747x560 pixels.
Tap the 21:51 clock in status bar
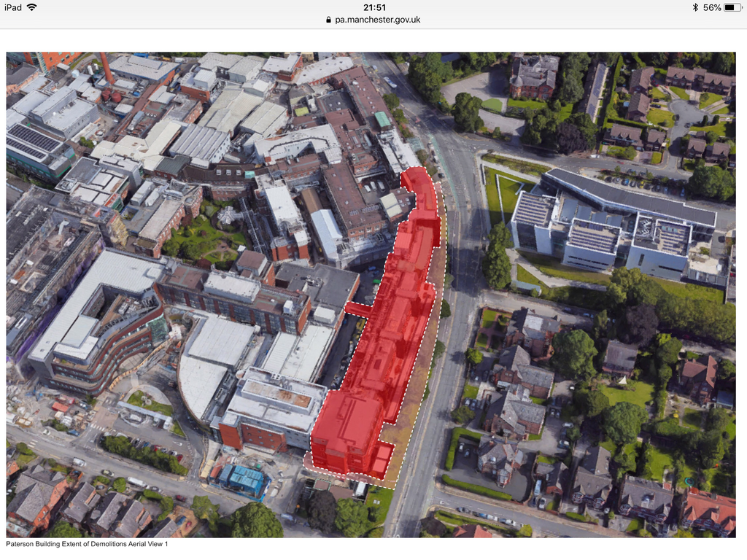(x=374, y=7)
